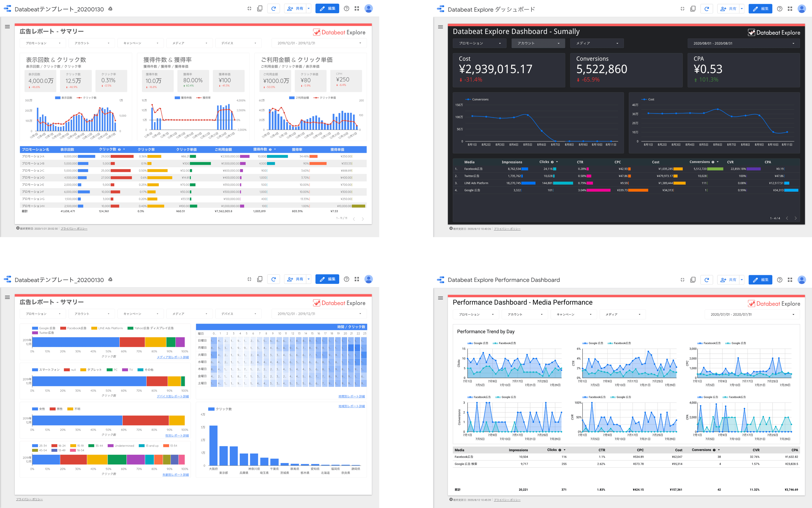The image size is (812, 508).
Task: Open the hamburger page menu in the dark dashboard
Action: pos(440,27)
